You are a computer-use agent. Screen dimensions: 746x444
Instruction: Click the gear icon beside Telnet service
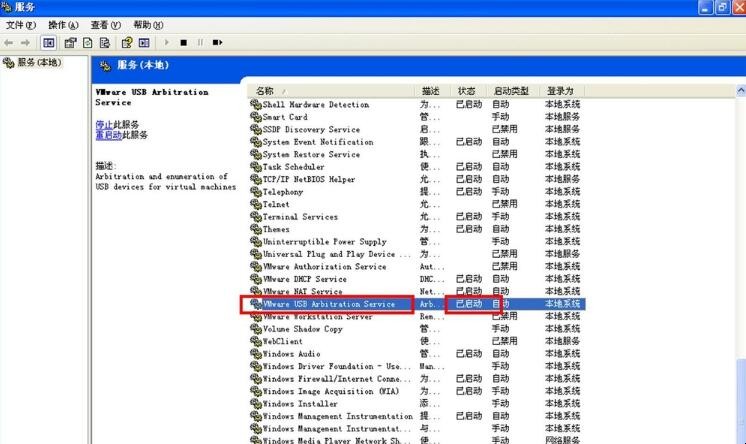point(255,204)
